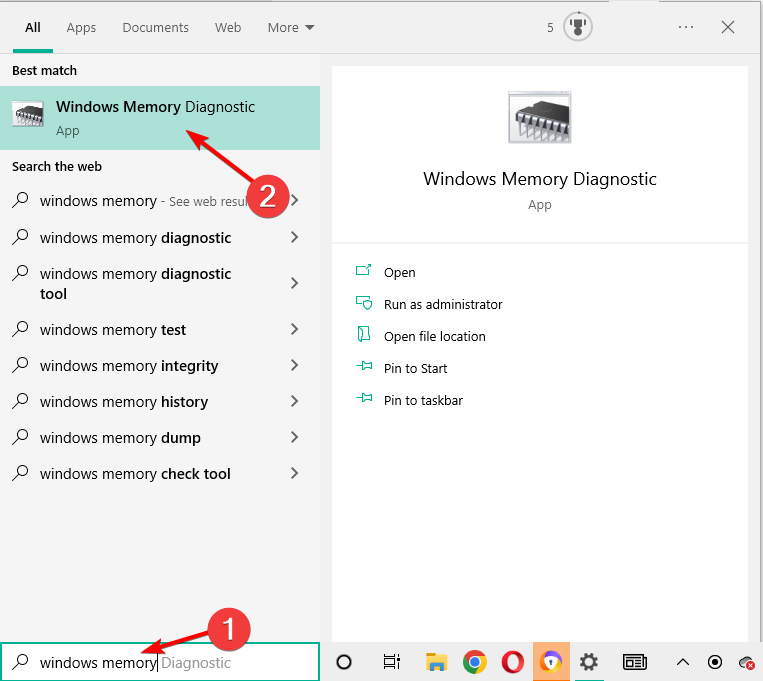The height and width of the screenshot is (681, 763).
Task: Expand arrow for 'windows memory history'
Action: [294, 401]
